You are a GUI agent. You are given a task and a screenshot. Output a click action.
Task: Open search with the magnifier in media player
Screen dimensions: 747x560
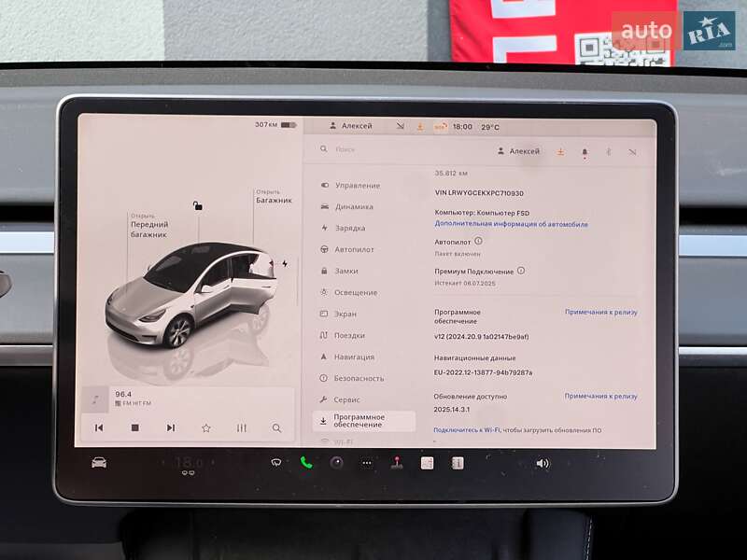(x=277, y=427)
